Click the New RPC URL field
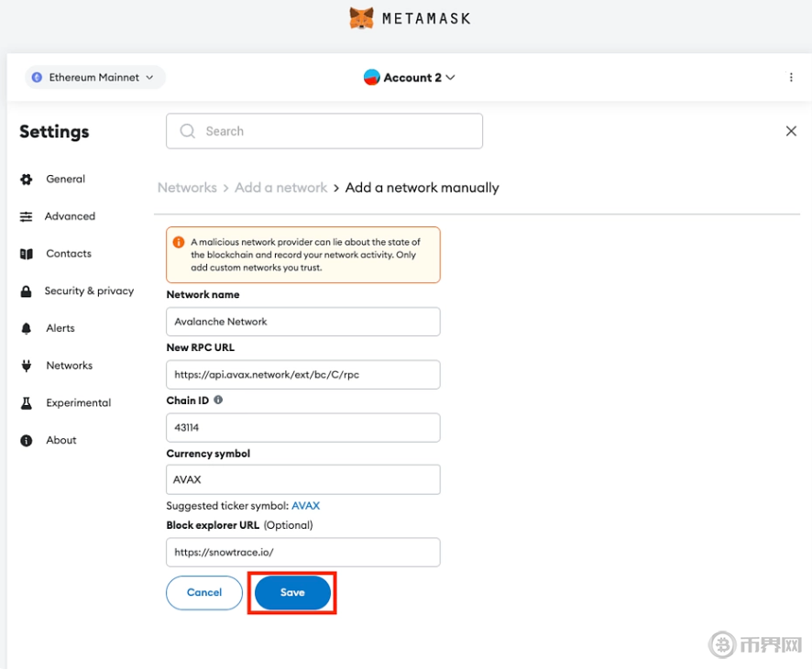This screenshot has width=812, height=670. click(302, 375)
